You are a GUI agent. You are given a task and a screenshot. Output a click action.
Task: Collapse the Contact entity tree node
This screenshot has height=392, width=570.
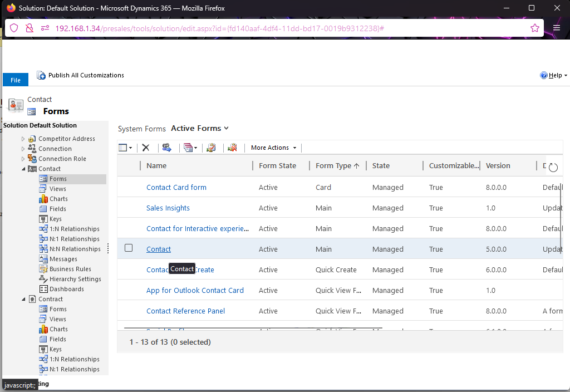(x=23, y=169)
